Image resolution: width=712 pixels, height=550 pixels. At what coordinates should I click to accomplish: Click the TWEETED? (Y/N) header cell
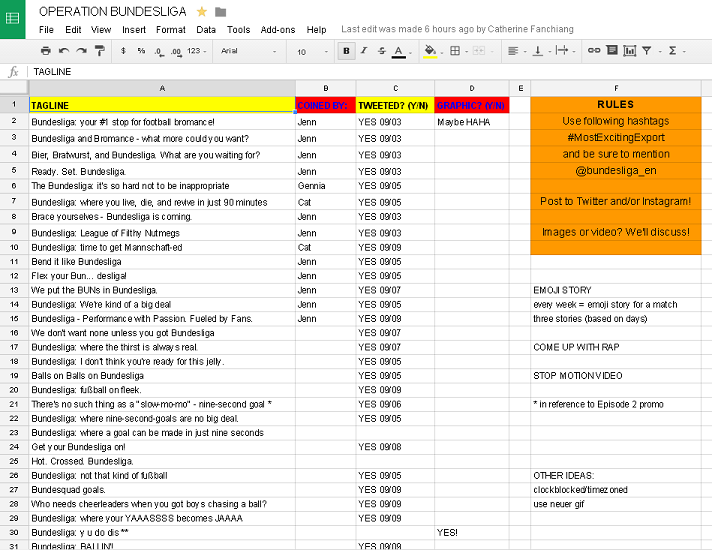(396, 105)
